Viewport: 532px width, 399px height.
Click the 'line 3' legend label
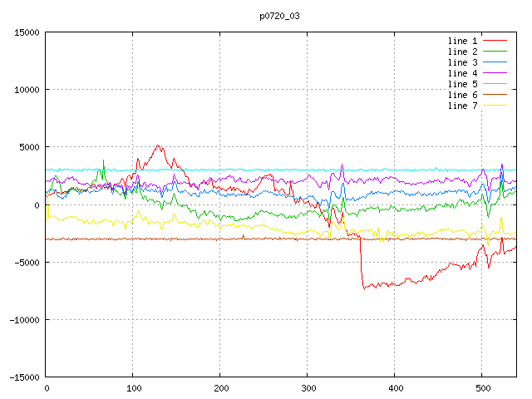(x=462, y=62)
